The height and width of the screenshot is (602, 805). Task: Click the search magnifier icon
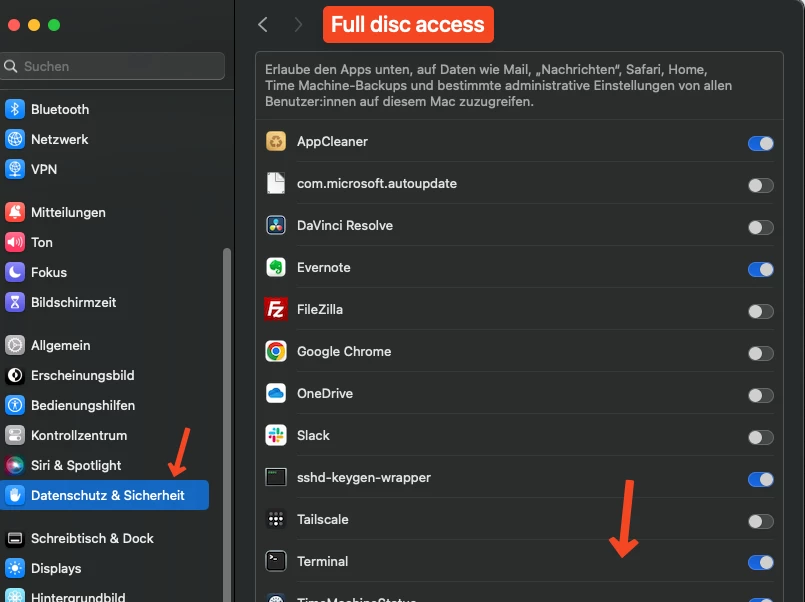click(10, 66)
